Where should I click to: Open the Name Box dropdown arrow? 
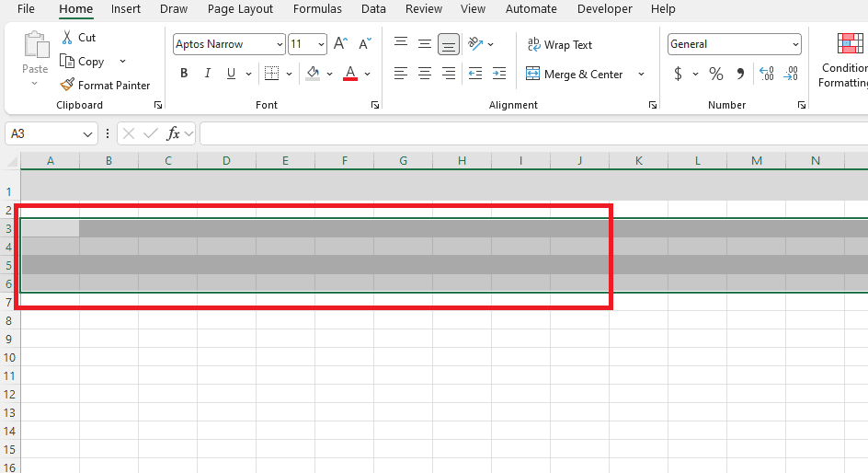click(87, 134)
